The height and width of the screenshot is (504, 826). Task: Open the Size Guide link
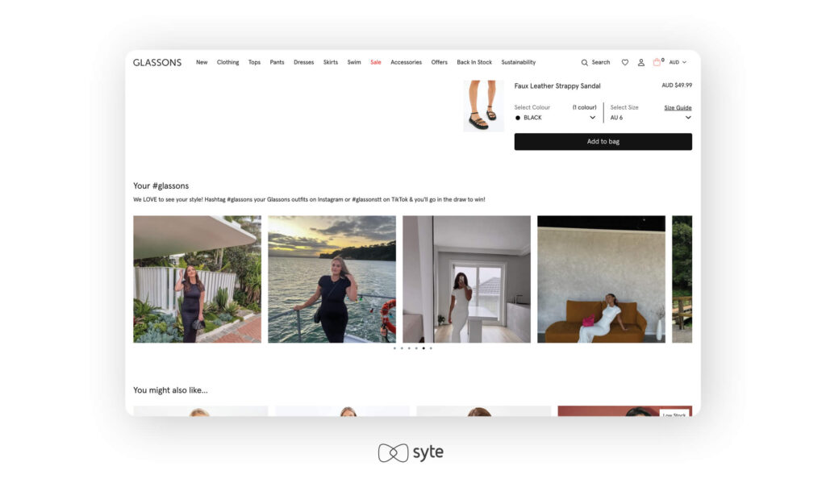point(678,107)
